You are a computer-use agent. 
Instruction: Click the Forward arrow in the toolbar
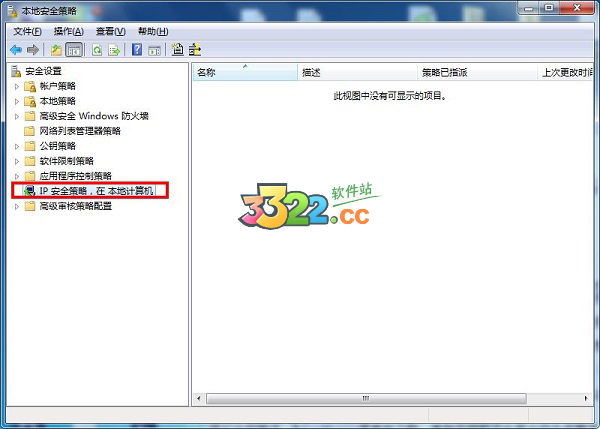tap(33, 49)
